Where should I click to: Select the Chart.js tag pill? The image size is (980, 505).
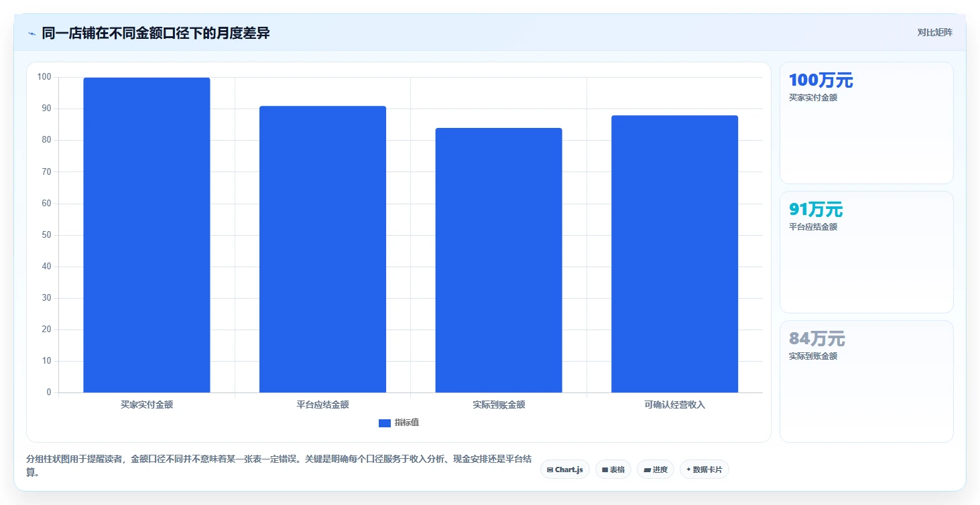(564, 470)
